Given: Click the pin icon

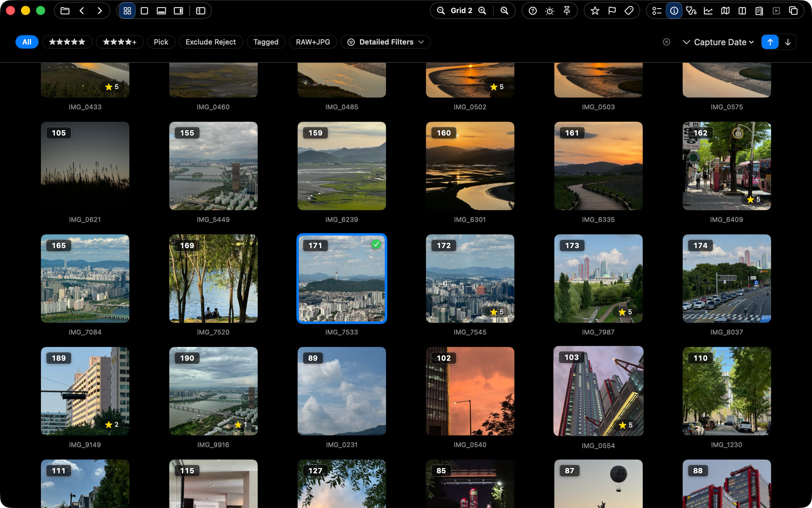Looking at the screenshot, I should pyautogui.click(x=567, y=11).
